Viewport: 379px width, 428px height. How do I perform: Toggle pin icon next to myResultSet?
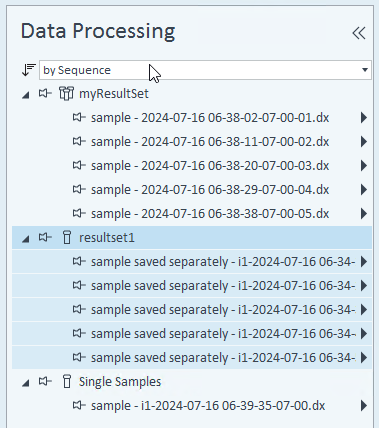pos(45,93)
